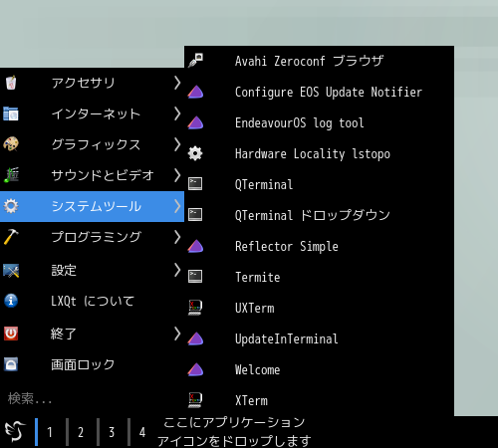Screen dimensions: 498x448
Task: Expand the グラフィックス submenu arrow
Action: (x=177, y=144)
